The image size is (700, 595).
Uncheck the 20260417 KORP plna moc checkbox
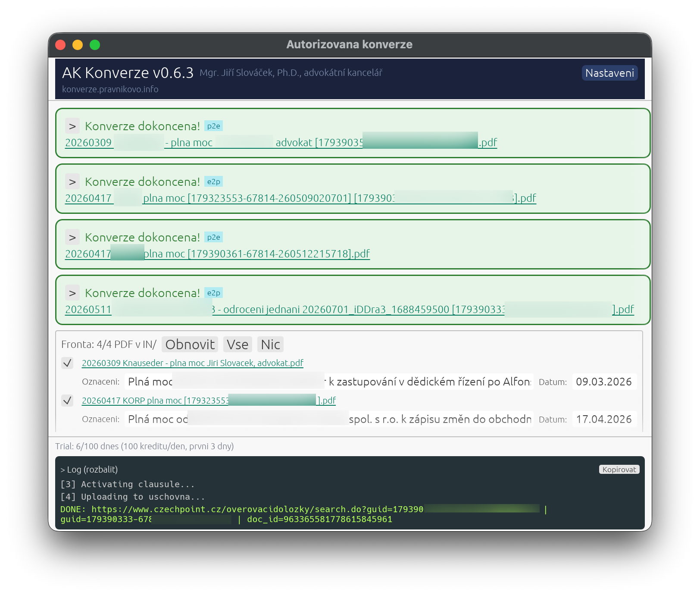coord(67,401)
